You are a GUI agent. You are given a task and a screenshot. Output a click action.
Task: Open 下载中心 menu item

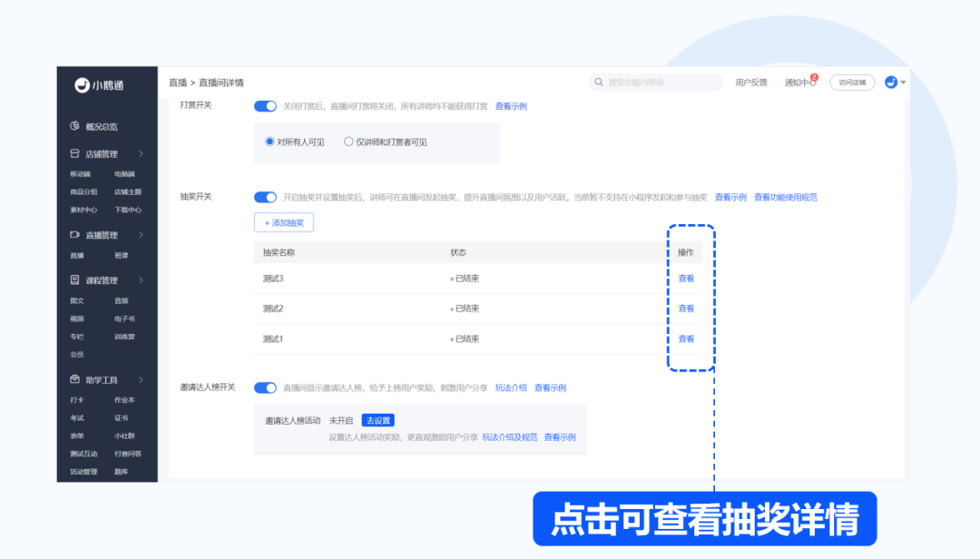tap(128, 211)
